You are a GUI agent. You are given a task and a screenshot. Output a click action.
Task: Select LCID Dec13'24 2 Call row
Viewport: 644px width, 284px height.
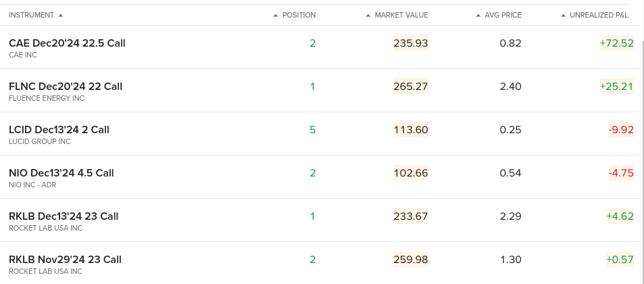[x=320, y=134]
